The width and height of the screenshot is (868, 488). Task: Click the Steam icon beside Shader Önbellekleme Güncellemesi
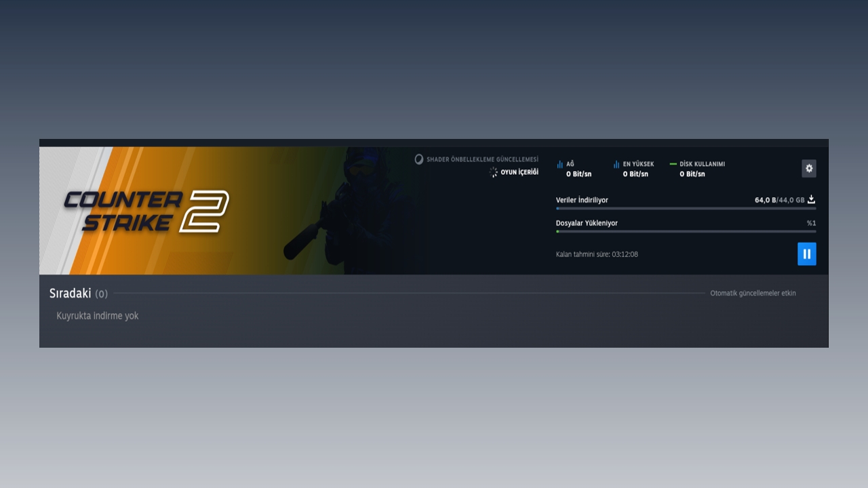419,159
